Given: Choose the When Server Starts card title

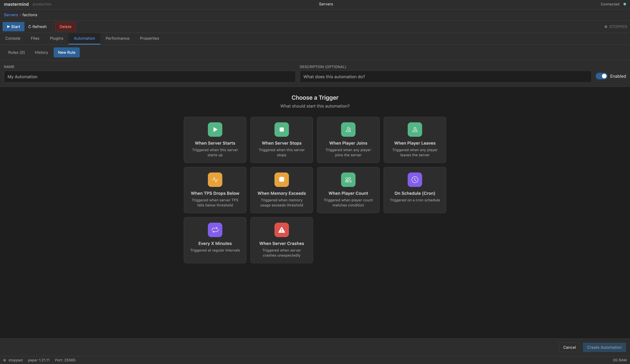Looking at the screenshot, I should tap(215, 143).
